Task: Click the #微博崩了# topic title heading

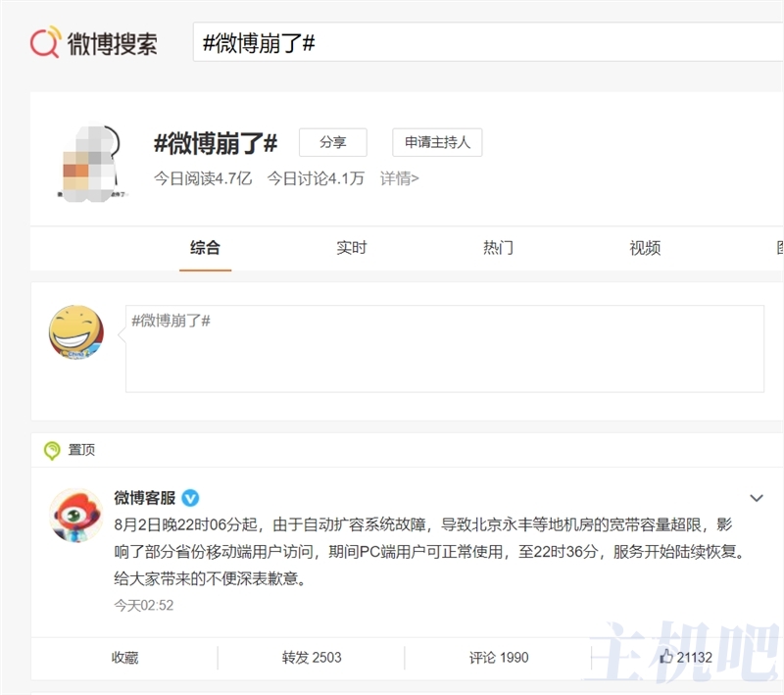Action: click(x=216, y=143)
